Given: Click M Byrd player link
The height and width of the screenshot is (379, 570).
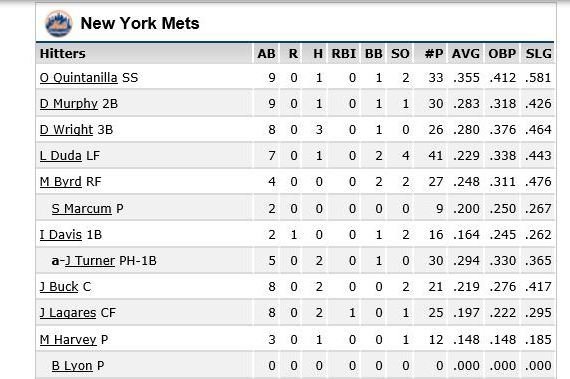Looking at the screenshot, I should 61,182.
